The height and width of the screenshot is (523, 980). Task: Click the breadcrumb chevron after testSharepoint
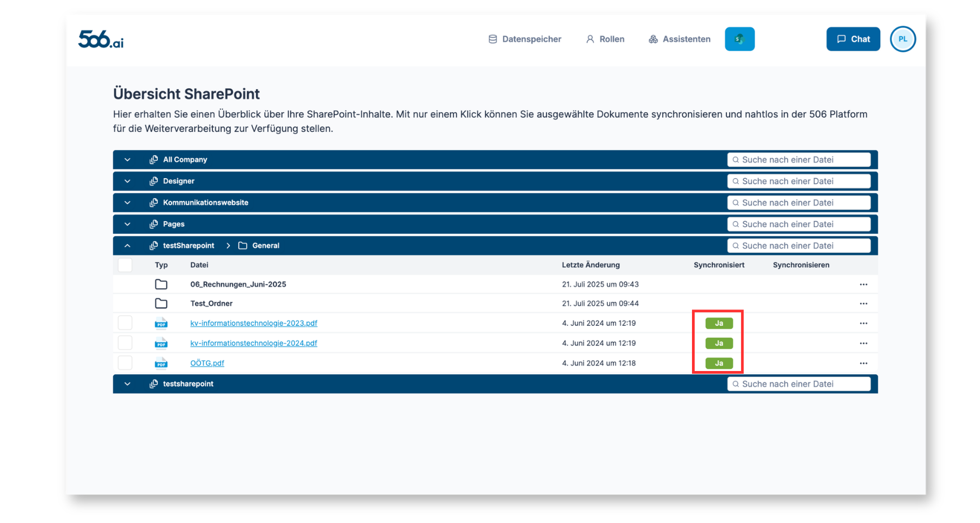click(x=228, y=246)
